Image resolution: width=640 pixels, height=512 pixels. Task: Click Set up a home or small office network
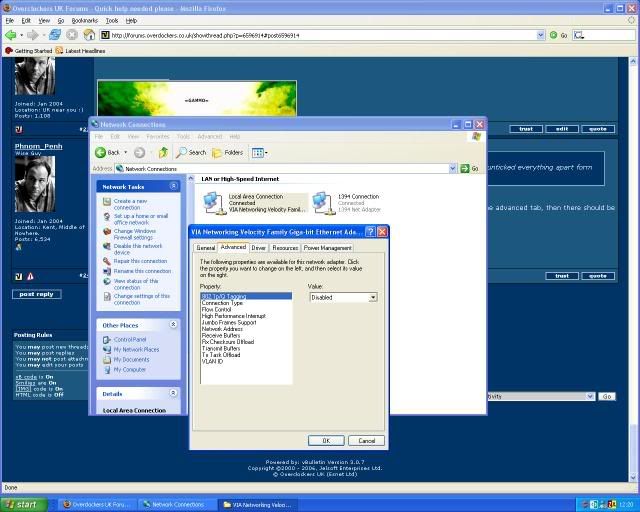pyautogui.click(x=140, y=219)
